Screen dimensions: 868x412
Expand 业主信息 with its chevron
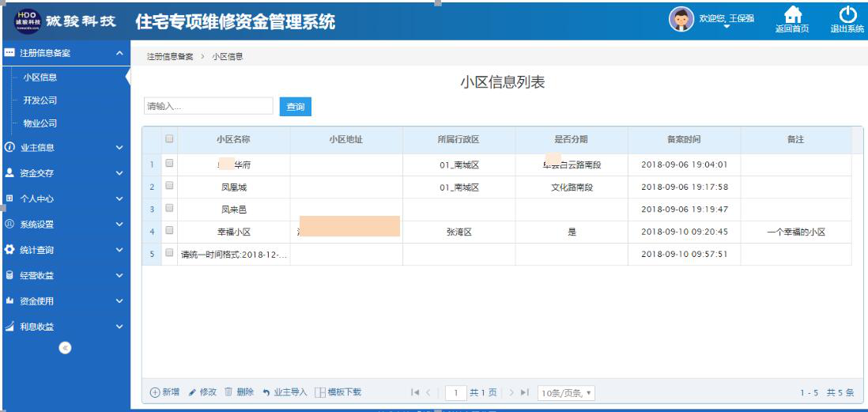(119, 147)
